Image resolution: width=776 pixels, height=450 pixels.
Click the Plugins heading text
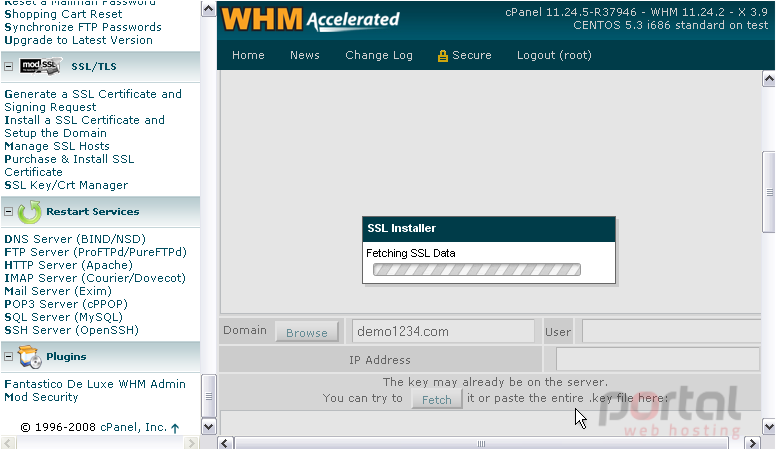[66, 356]
